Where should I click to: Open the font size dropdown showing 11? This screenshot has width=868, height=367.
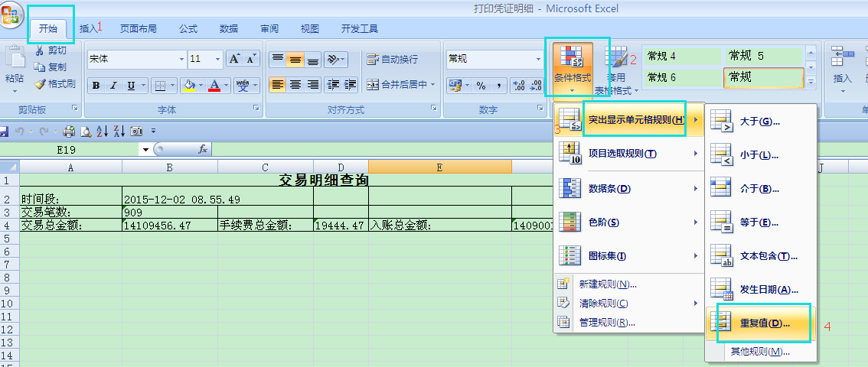tap(218, 59)
